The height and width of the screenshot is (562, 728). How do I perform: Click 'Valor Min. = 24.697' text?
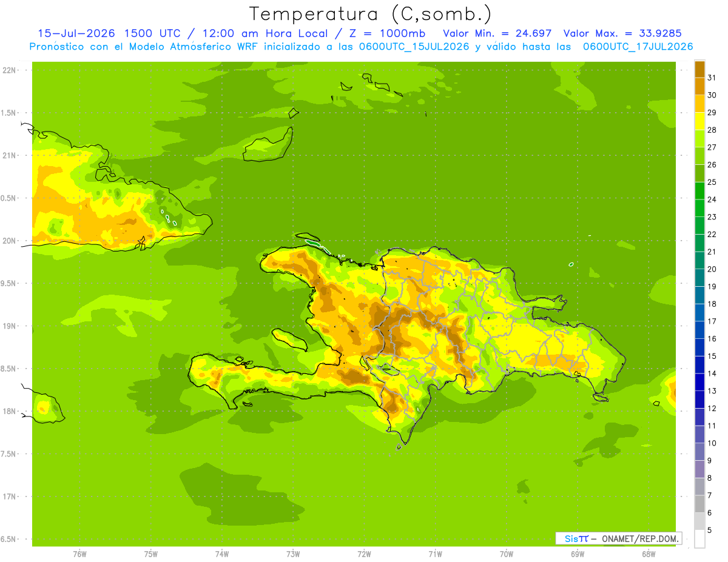[x=497, y=33]
